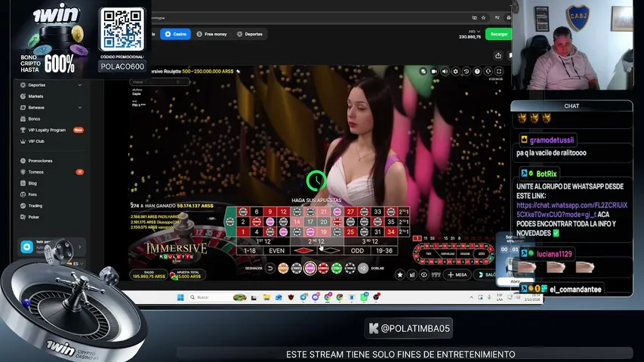
Task: Open favorite bets star icon
Action: pos(399,275)
